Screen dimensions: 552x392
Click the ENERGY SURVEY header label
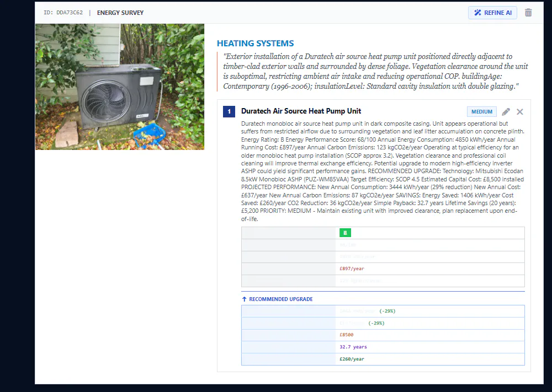tap(120, 13)
